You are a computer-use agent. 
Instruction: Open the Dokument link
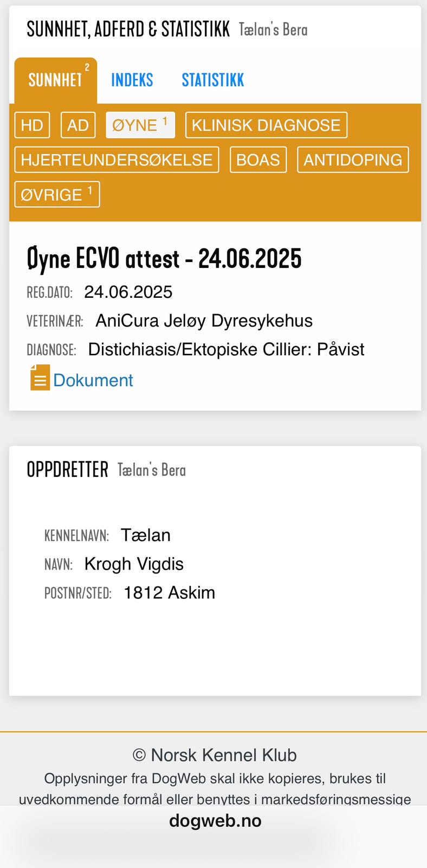(93, 380)
